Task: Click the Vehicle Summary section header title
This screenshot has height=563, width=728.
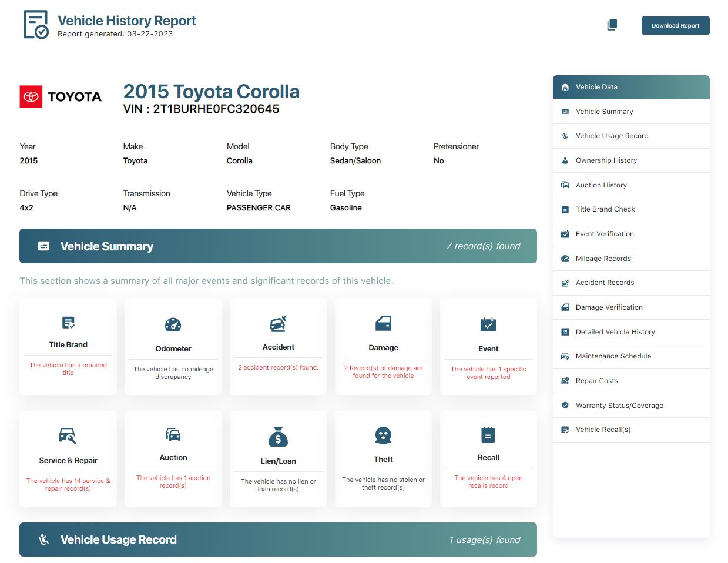Action: click(x=107, y=246)
